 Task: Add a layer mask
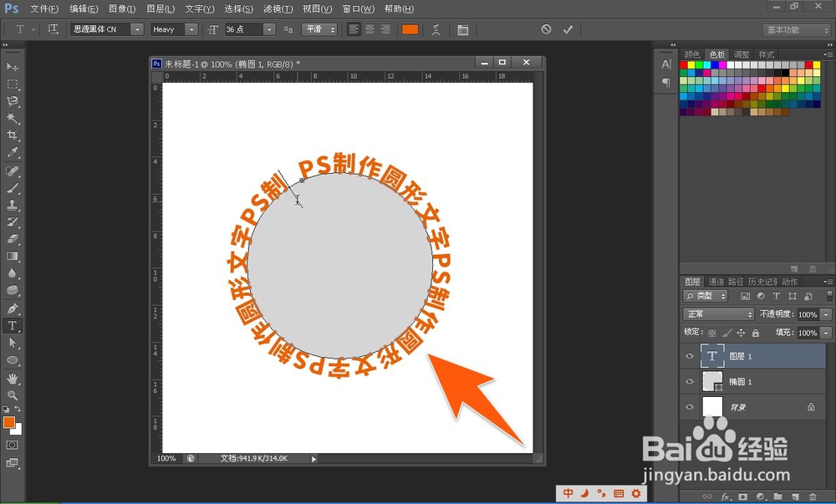[x=742, y=496]
